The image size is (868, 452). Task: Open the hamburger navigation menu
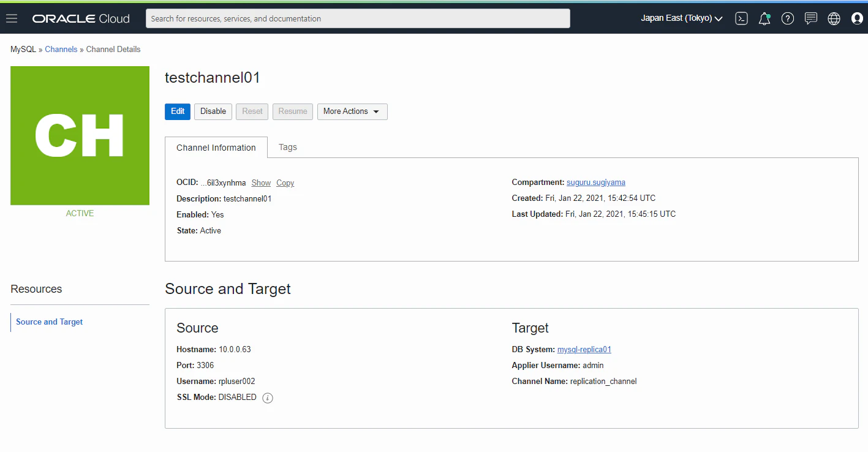coord(12,18)
